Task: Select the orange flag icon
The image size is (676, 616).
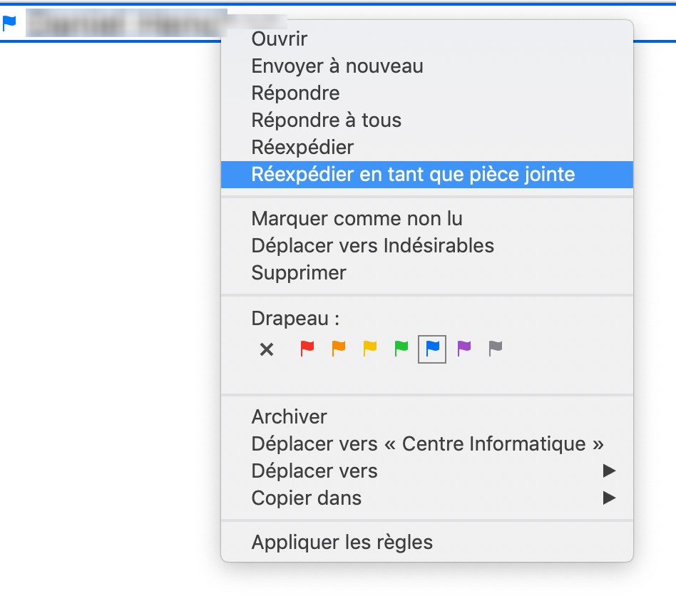Action: pyautogui.click(x=339, y=349)
